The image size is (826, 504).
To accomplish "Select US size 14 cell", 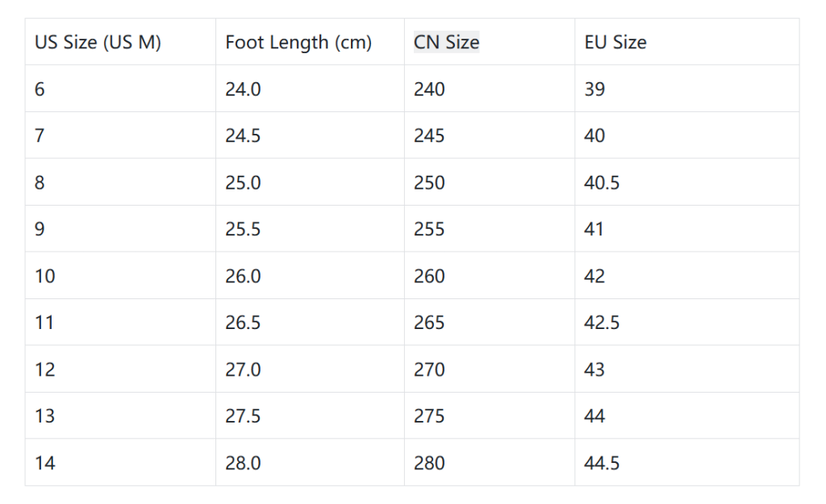I will click(45, 463).
